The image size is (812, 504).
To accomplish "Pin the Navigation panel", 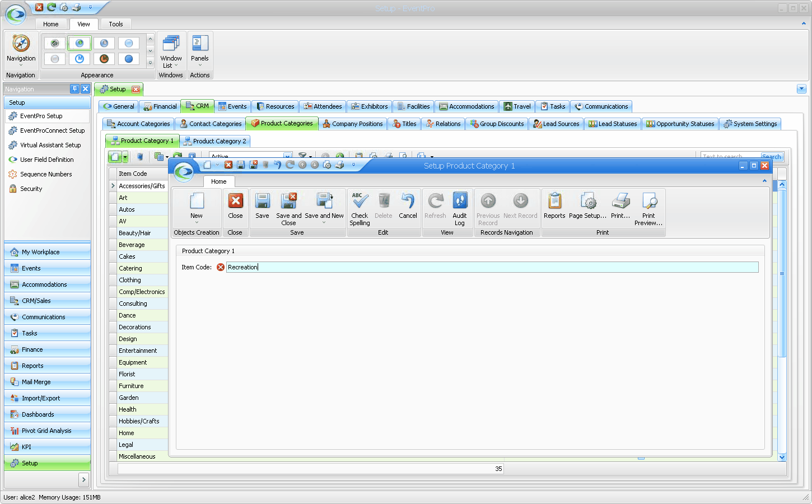I will [74, 88].
